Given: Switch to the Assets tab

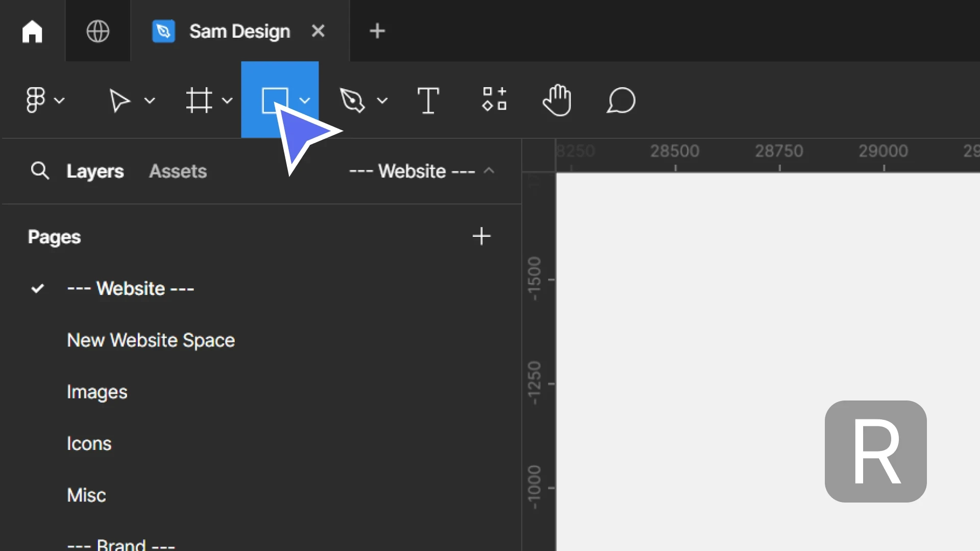Looking at the screenshot, I should tap(178, 171).
